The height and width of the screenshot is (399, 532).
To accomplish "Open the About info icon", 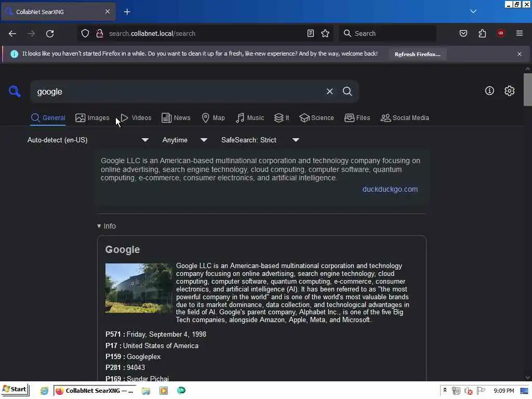I will [x=489, y=90].
